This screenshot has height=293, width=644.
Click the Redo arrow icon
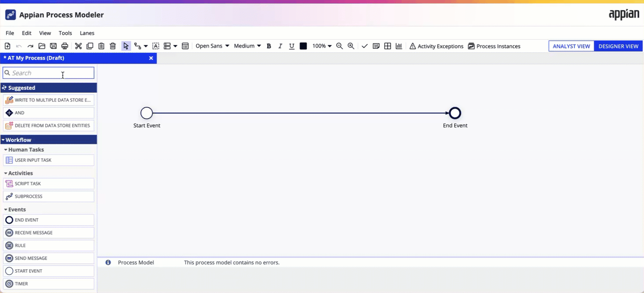[30, 46]
